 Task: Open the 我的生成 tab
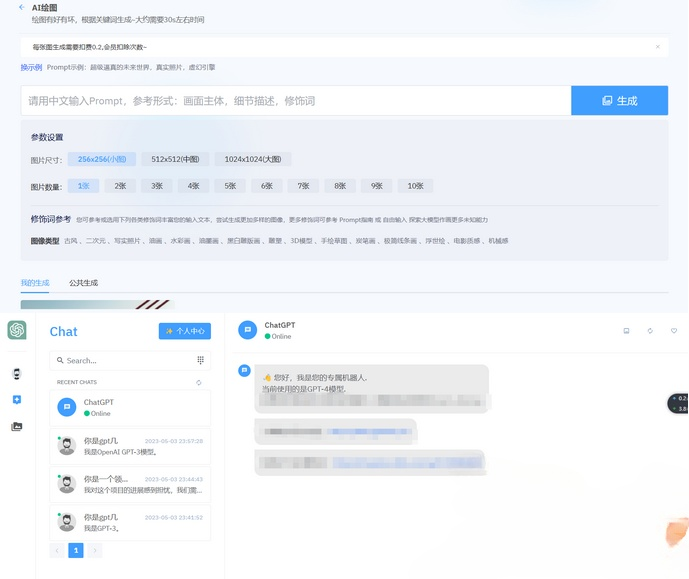(35, 283)
